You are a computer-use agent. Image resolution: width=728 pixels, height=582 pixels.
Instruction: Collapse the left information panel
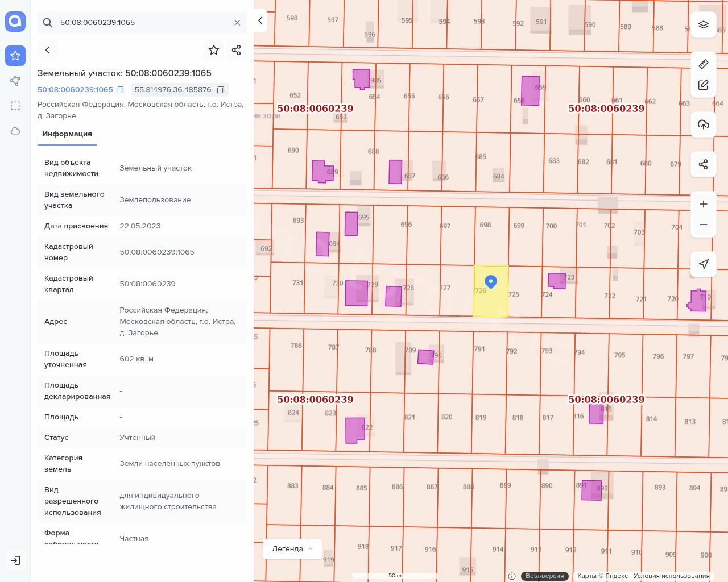click(x=260, y=20)
